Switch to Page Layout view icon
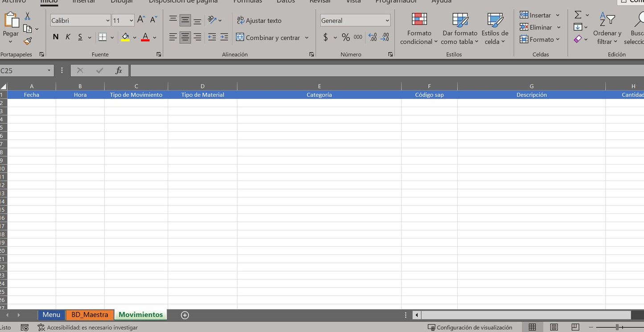This screenshot has width=644, height=332. tap(554, 328)
